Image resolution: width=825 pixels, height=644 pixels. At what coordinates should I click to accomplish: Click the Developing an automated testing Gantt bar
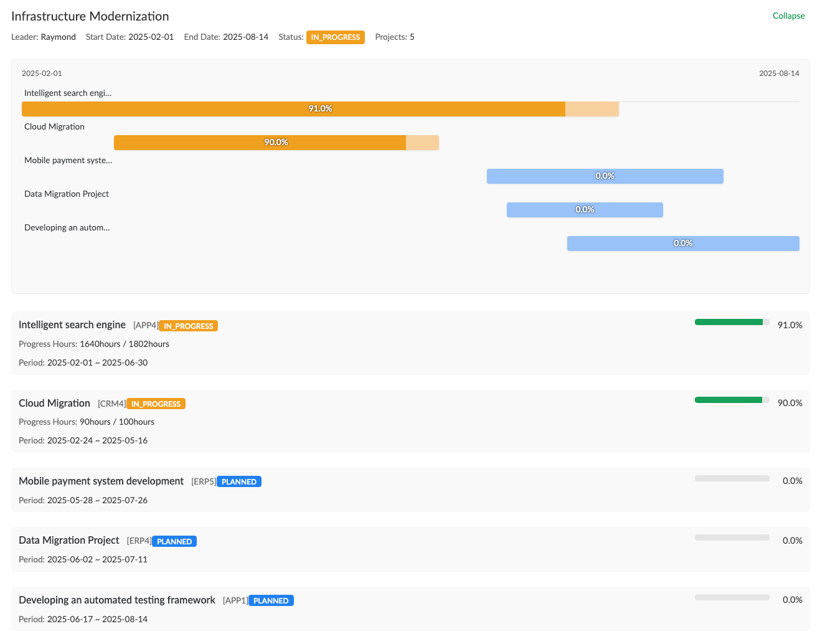(x=682, y=244)
